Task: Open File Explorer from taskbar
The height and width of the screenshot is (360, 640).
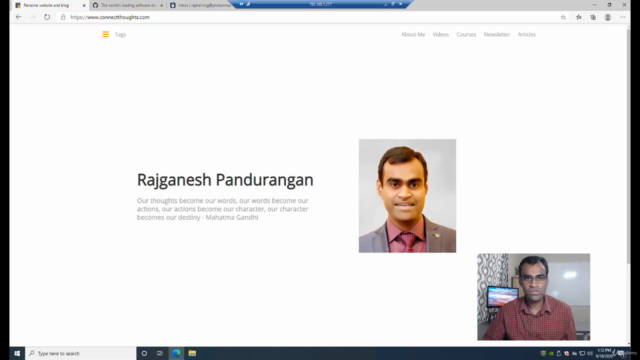Action: pyautogui.click(x=192, y=353)
